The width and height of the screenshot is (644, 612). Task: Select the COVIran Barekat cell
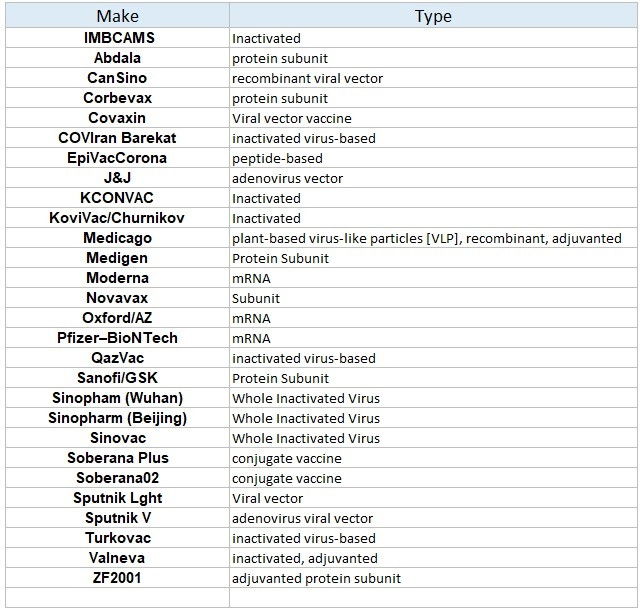[117, 138]
